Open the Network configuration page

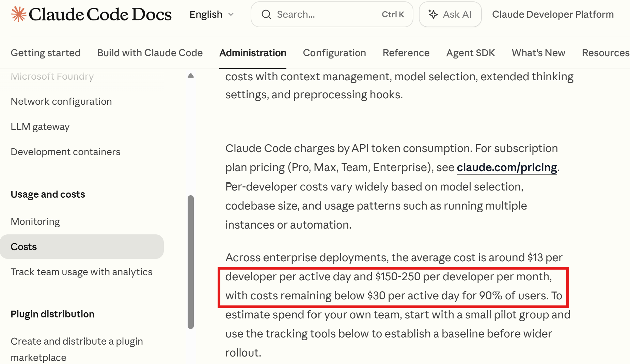(61, 101)
